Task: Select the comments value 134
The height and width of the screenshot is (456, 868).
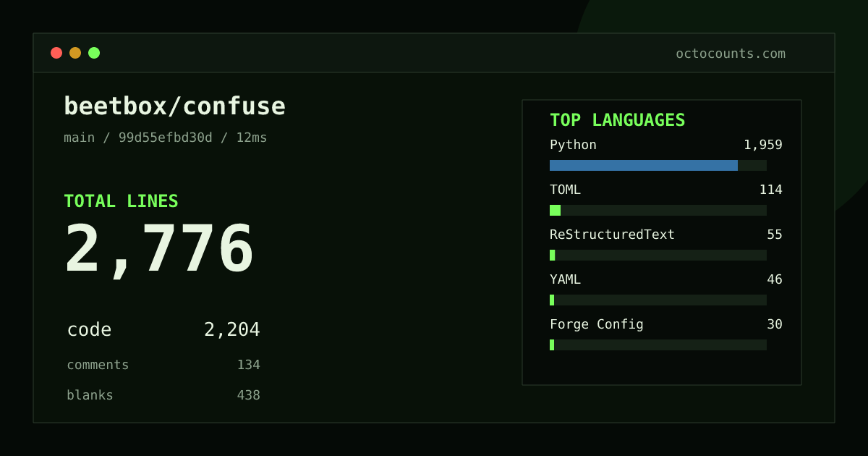Action: [x=248, y=365]
